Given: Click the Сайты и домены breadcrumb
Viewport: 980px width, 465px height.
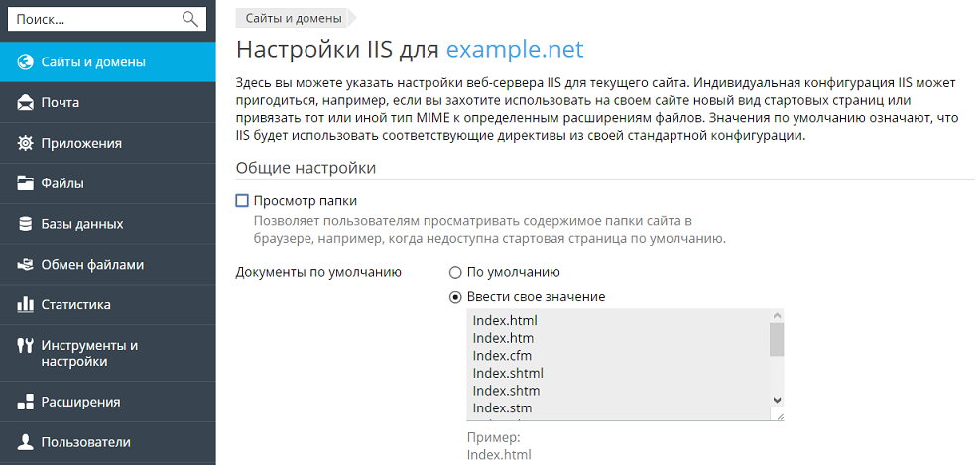Looking at the screenshot, I should tap(291, 18).
